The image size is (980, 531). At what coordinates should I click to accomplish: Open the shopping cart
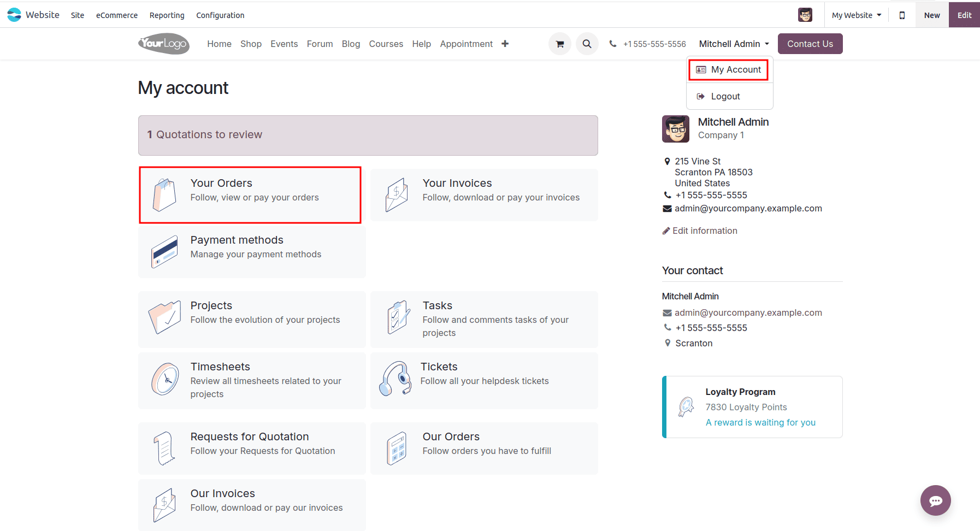559,43
